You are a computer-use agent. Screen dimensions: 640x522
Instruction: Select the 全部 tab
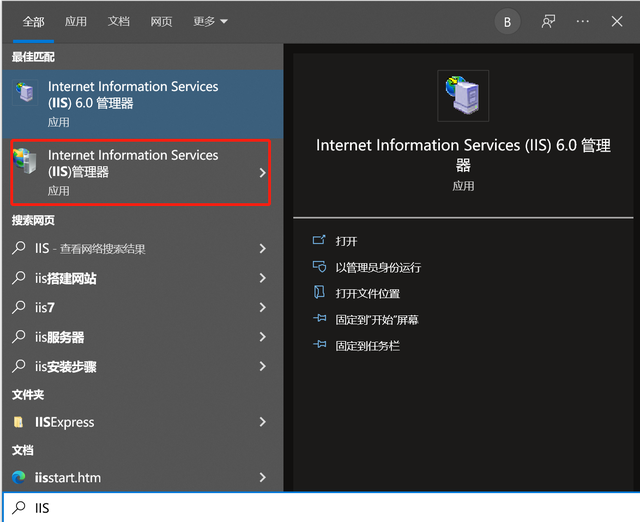pyautogui.click(x=33, y=22)
